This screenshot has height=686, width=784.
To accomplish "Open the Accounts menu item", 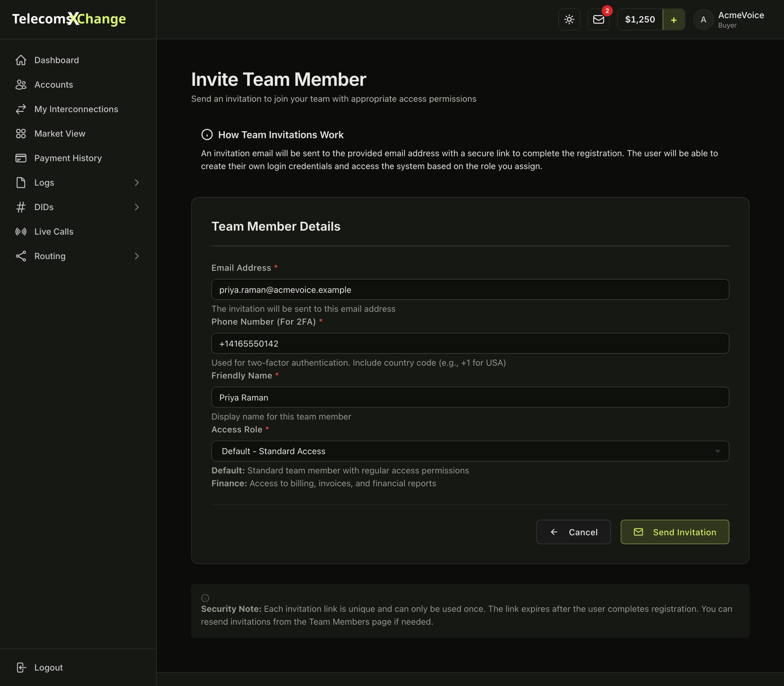I will coord(78,85).
